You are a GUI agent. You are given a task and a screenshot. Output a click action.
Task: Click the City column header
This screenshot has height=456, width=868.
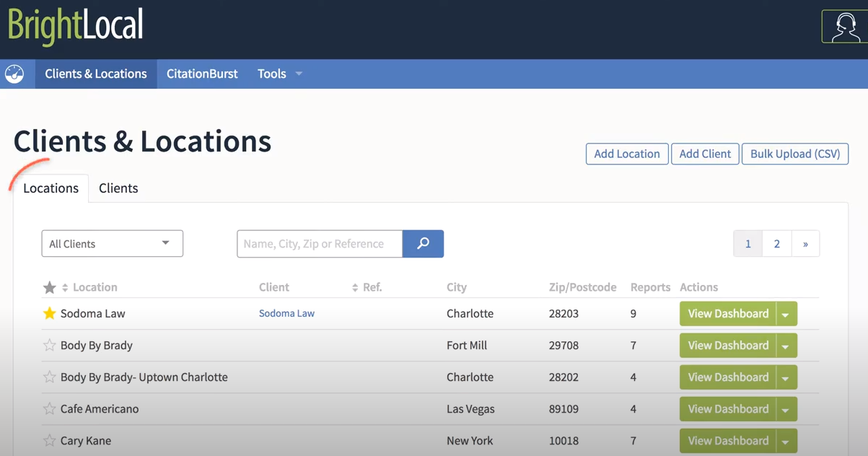coord(457,287)
